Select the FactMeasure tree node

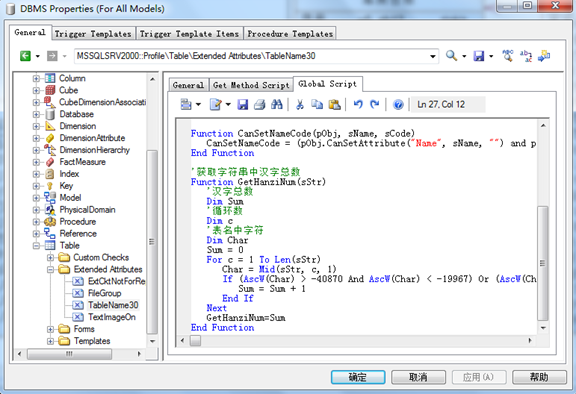(82, 162)
